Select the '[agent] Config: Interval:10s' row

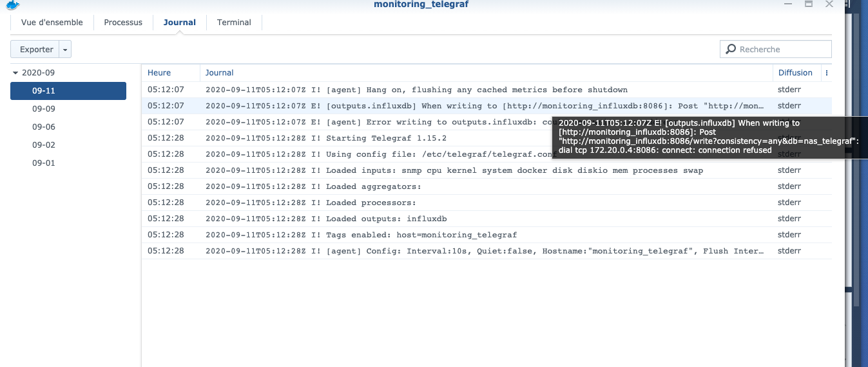pyautogui.click(x=487, y=251)
